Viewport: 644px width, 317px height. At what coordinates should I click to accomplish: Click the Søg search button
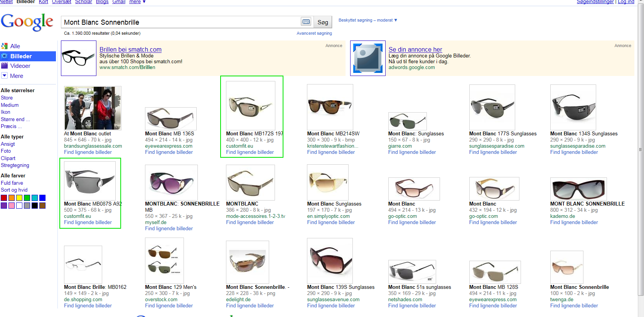[323, 22]
